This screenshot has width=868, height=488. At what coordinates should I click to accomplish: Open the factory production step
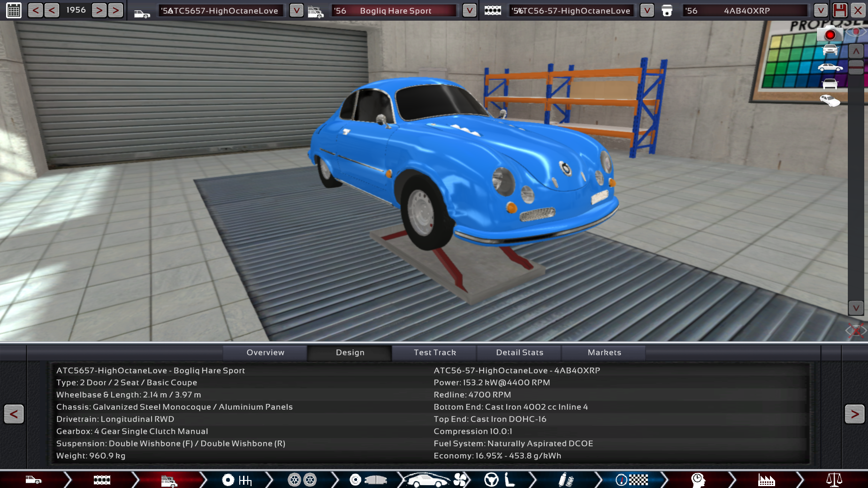point(766,480)
